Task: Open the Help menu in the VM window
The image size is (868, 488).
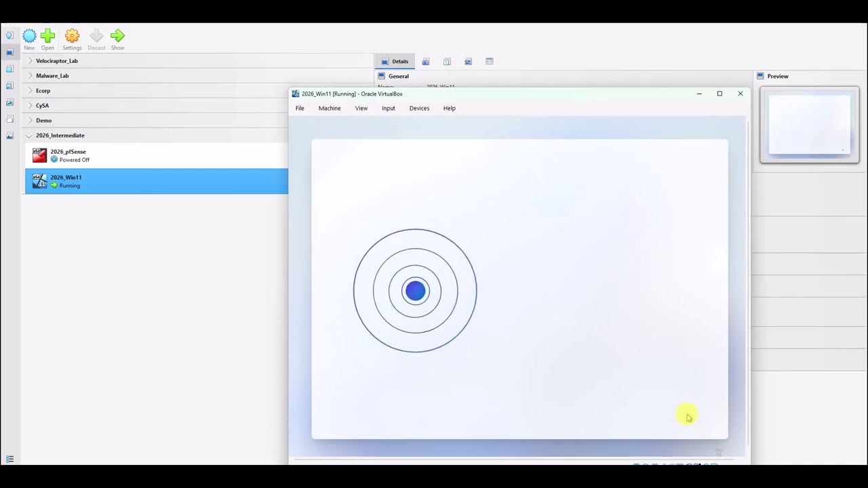Action: [450, 108]
